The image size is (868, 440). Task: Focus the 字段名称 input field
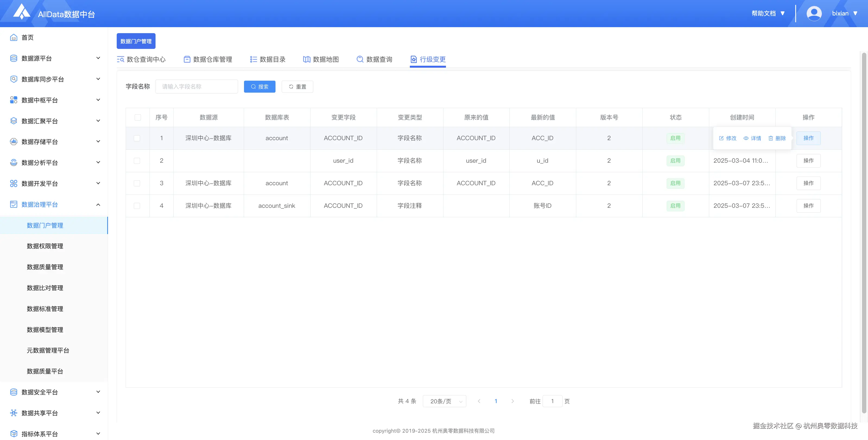(x=197, y=87)
